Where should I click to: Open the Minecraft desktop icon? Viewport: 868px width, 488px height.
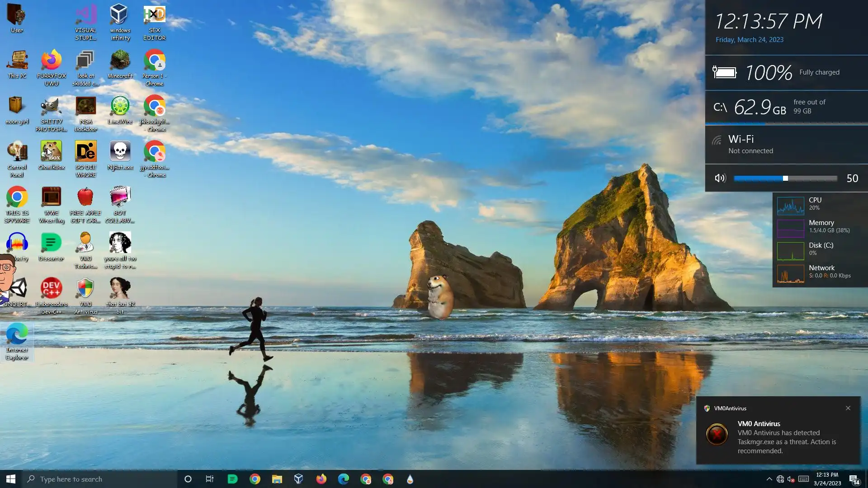pyautogui.click(x=120, y=61)
